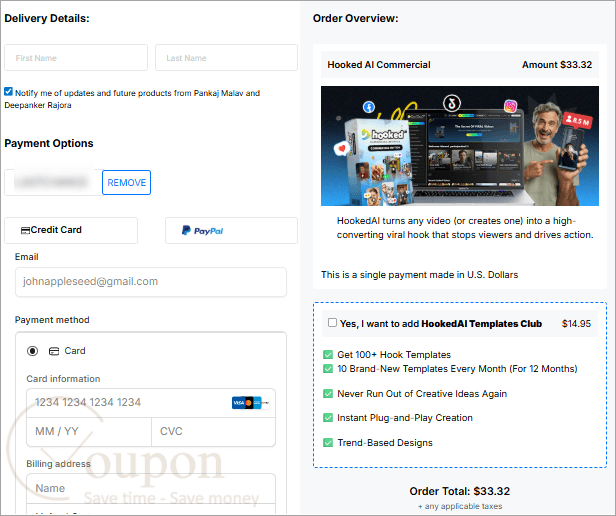Click the 'Card information' label

63,379
